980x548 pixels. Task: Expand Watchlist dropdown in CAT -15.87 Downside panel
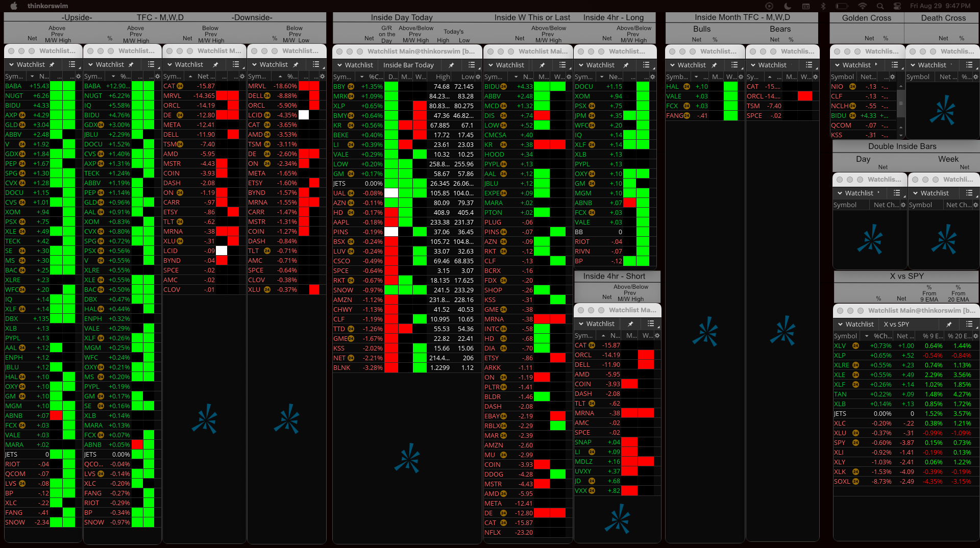coord(185,65)
